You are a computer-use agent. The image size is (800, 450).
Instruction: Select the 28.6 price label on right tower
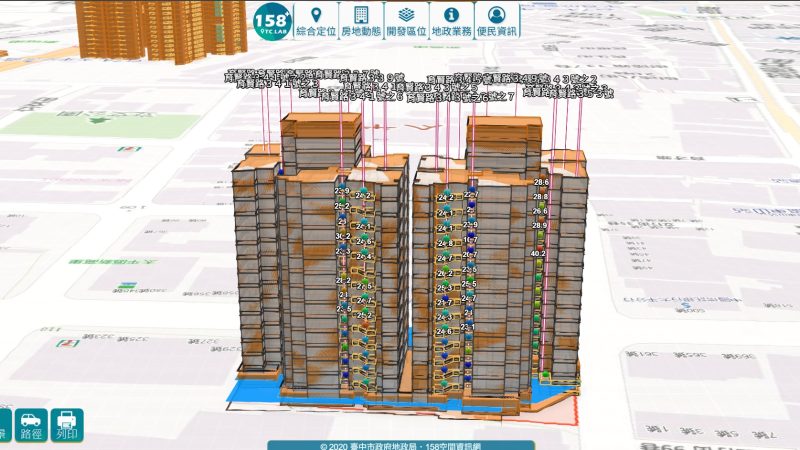541,182
